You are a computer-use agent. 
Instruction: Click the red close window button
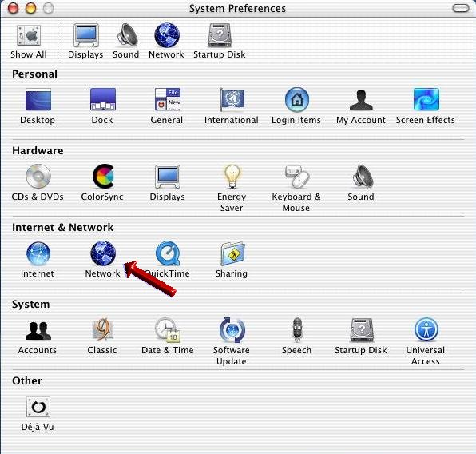click(x=13, y=8)
